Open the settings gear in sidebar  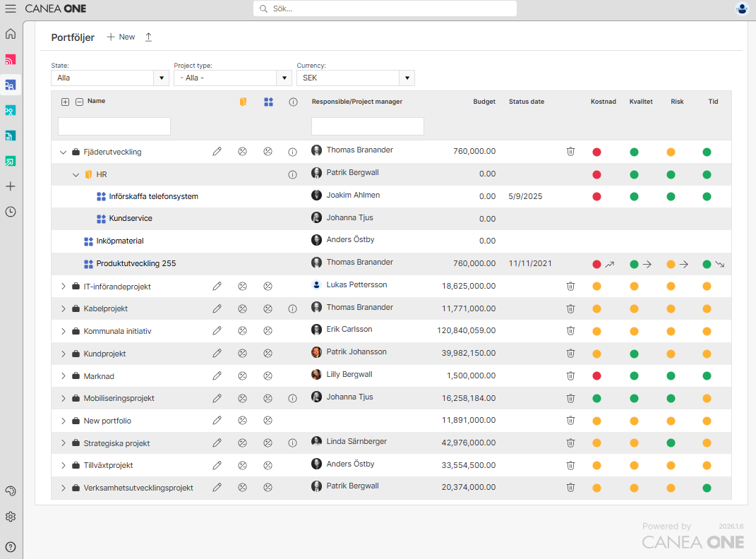(x=11, y=517)
